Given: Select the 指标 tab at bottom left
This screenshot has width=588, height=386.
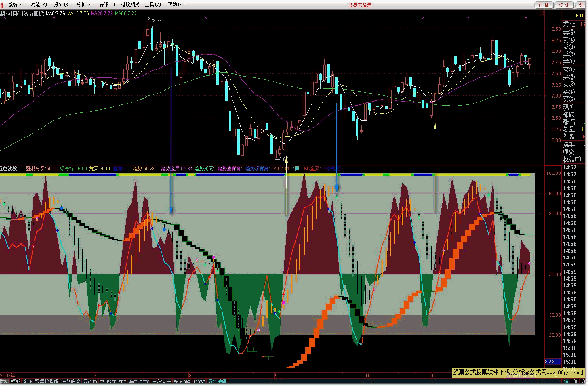Looking at the screenshot, I should click(5, 381).
